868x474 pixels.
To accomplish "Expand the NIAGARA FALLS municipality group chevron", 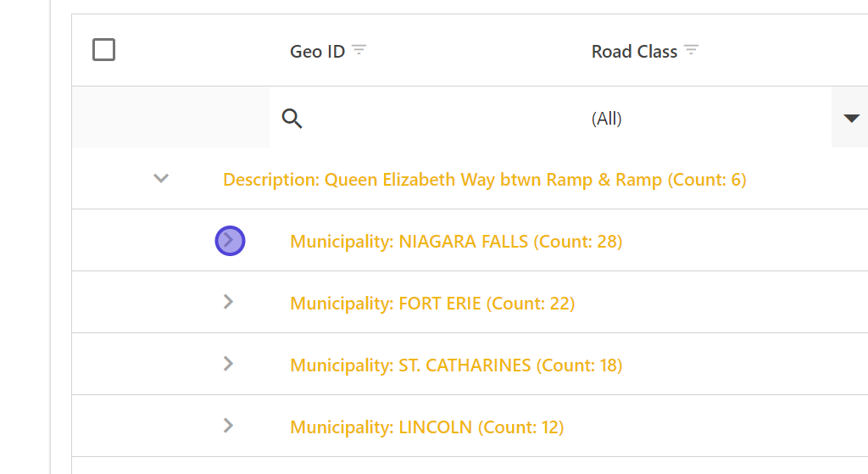I will [230, 241].
